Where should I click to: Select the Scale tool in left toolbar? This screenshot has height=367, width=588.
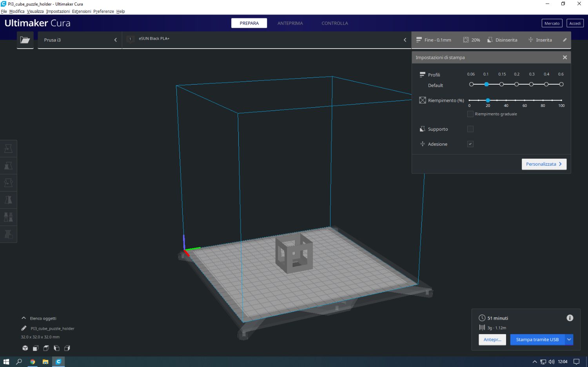(x=8, y=166)
